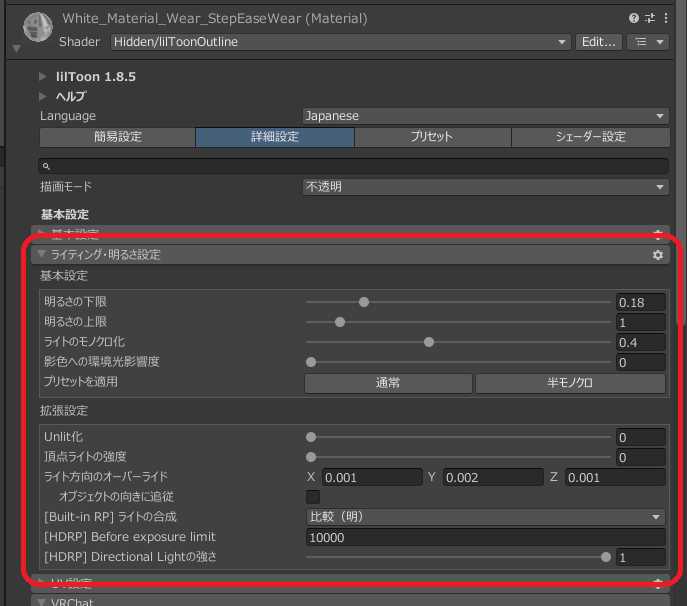687x606 pixels.
Task: Switch to the 詳細設定 tab
Action: tap(275, 137)
